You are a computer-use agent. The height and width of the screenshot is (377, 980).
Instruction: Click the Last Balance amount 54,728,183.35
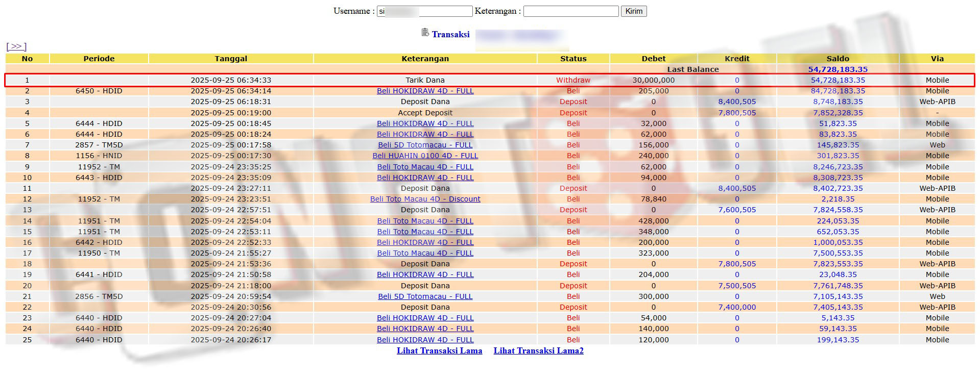pos(838,69)
